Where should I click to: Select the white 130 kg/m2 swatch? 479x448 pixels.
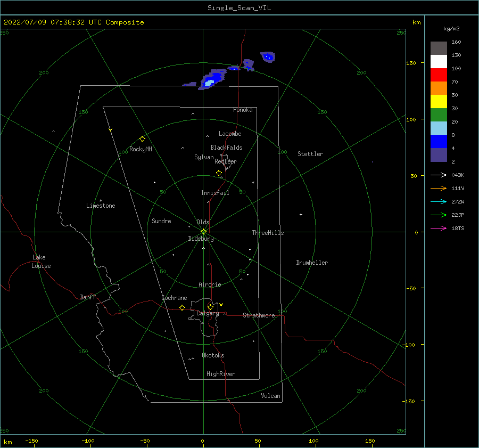[x=439, y=61]
